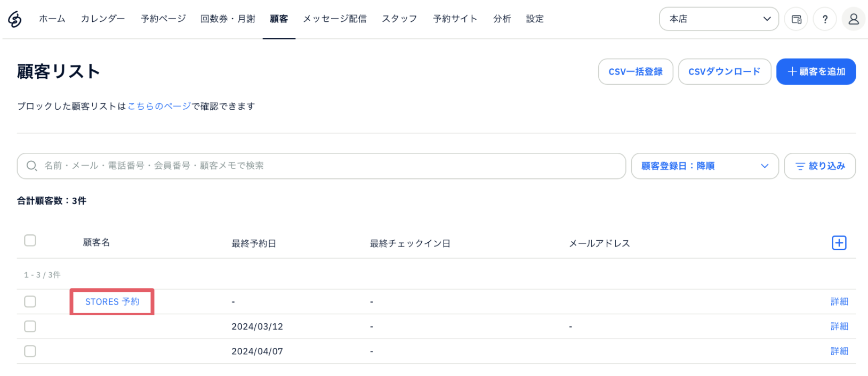
Task: Focus the customer search input field
Action: click(322, 166)
